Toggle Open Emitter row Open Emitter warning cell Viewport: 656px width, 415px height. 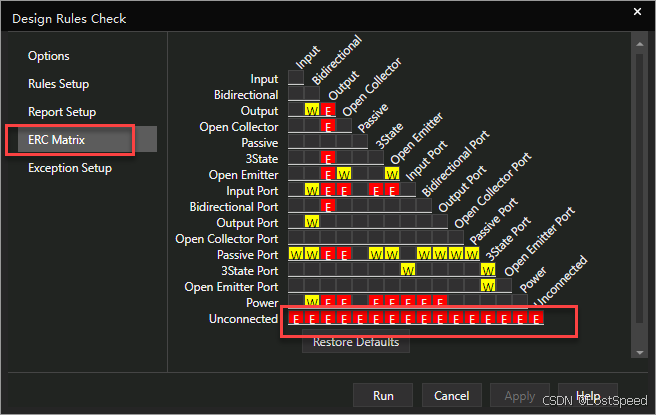click(x=392, y=174)
